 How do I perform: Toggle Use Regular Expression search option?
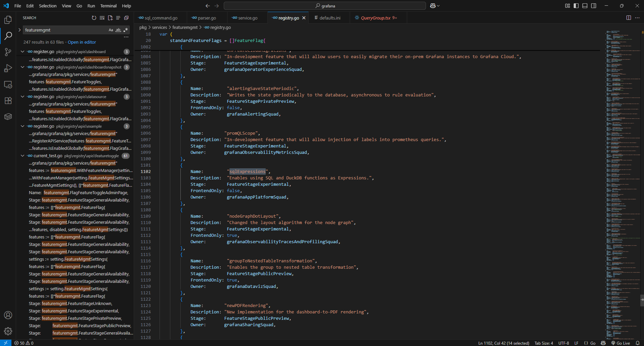[x=126, y=30]
